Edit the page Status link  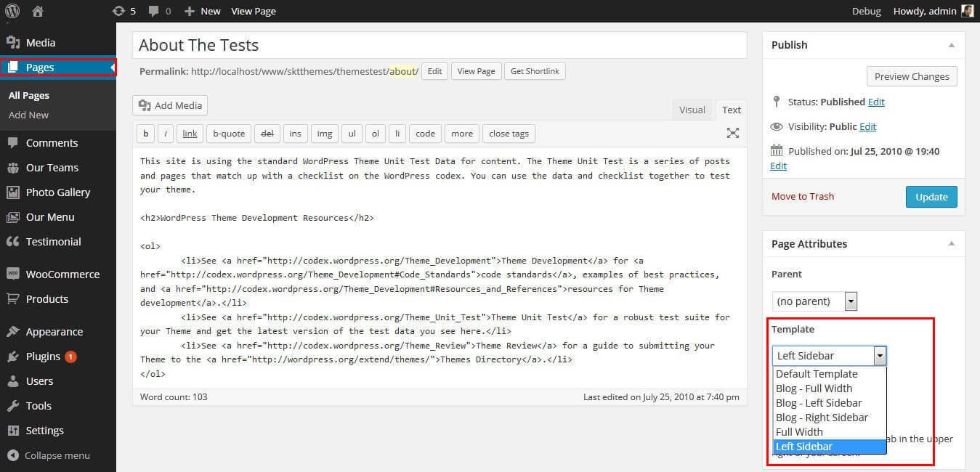[x=876, y=102]
